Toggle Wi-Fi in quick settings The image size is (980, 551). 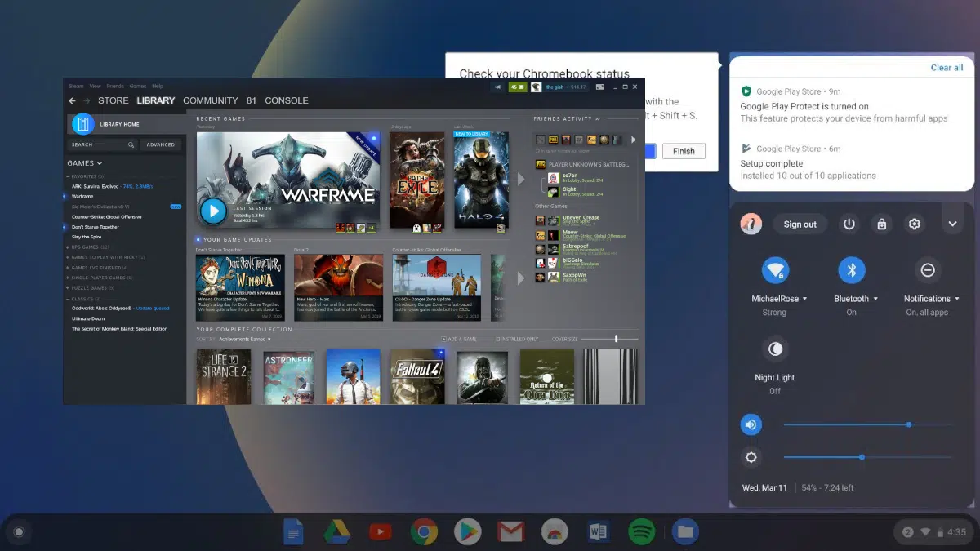tap(775, 270)
